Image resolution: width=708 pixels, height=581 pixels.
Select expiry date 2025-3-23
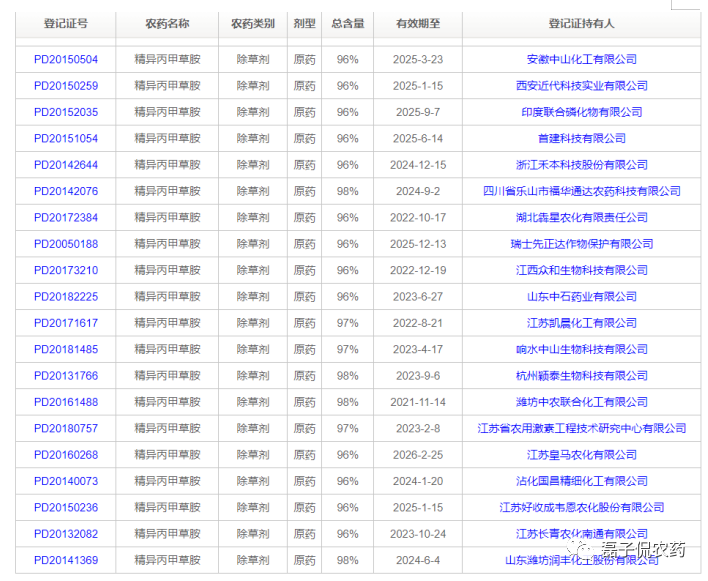point(418,60)
